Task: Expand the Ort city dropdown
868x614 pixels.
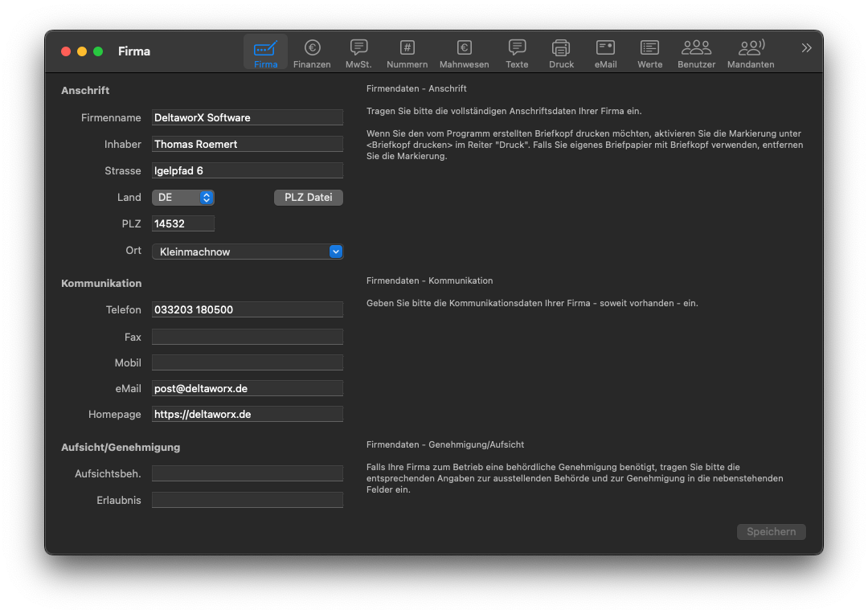Action: pyautogui.click(x=248, y=252)
